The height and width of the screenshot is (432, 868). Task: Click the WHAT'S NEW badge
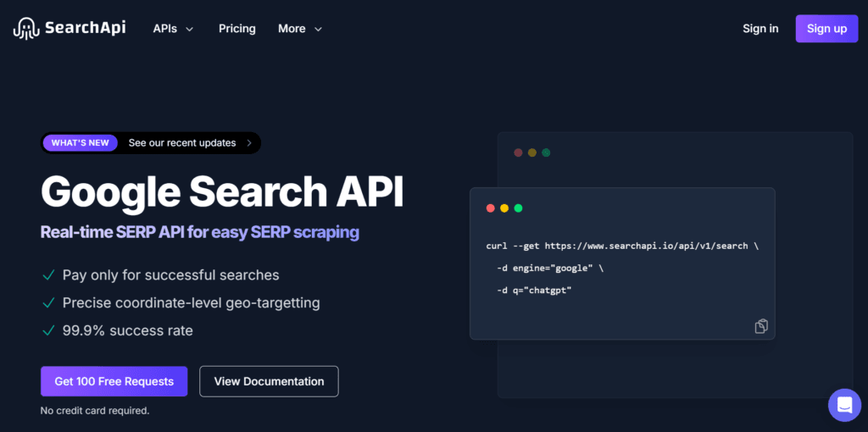(81, 143)
